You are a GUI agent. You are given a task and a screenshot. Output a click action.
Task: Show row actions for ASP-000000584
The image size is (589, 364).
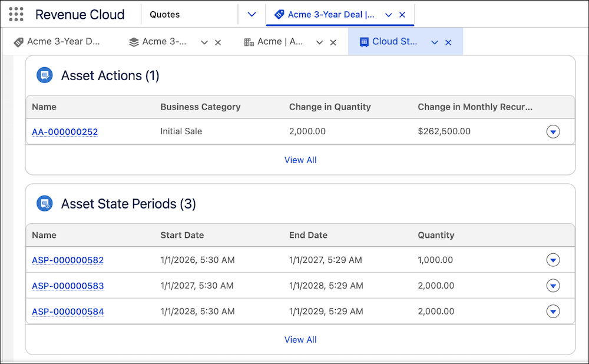tap(553, 312)
